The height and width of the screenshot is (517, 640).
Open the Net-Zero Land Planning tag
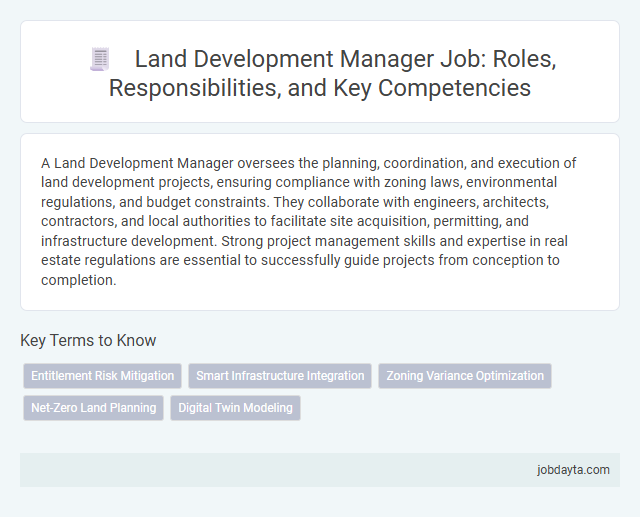point(93,408)
